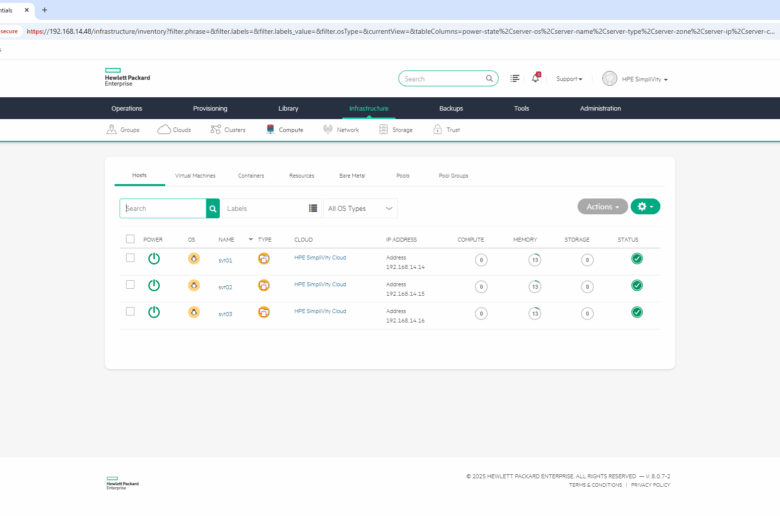Tick the checkbox for host svt03
Image resolution: width=780 pixels, height=516 pixels.
(x=130, y=312)
